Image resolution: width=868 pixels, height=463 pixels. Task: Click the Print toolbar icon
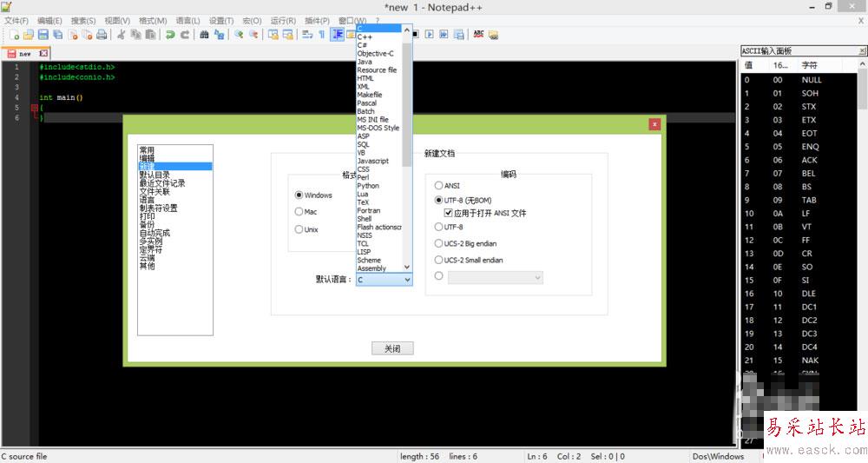pos(102,35)
